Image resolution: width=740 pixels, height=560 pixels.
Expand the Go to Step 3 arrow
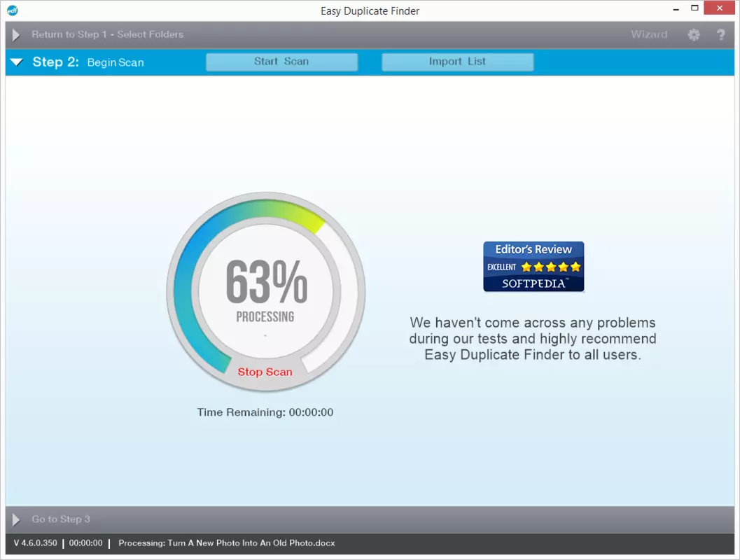[x=16, y=519]
